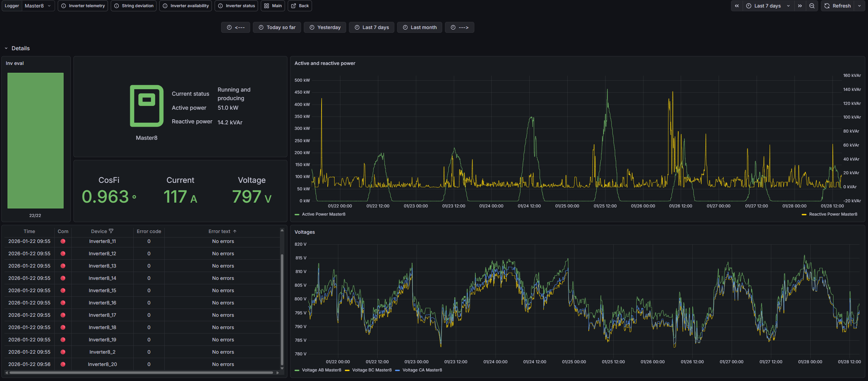Click the red Com status of Inverter8_2
The width and height of the screenshot is (868, 381).
(x=63, y=352)
